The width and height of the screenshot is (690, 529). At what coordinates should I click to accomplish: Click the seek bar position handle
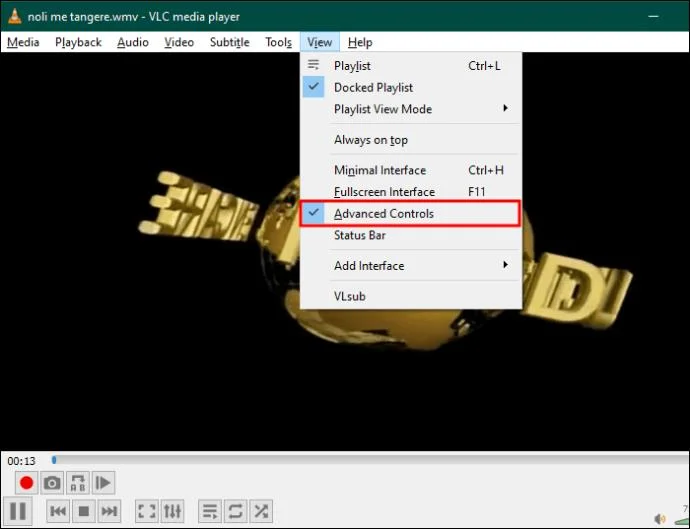pyautogui.click(x=54, y=460)
